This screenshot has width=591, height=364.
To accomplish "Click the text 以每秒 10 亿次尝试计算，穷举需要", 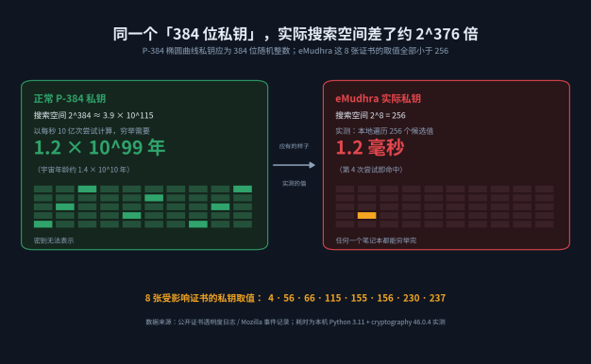I will 92,131.
